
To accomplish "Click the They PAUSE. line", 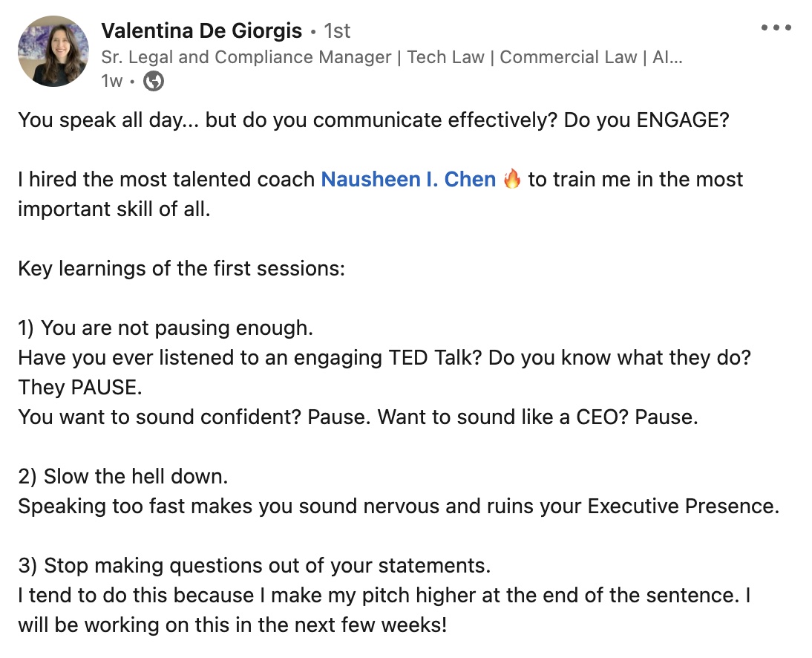I will tap(80, 387).
